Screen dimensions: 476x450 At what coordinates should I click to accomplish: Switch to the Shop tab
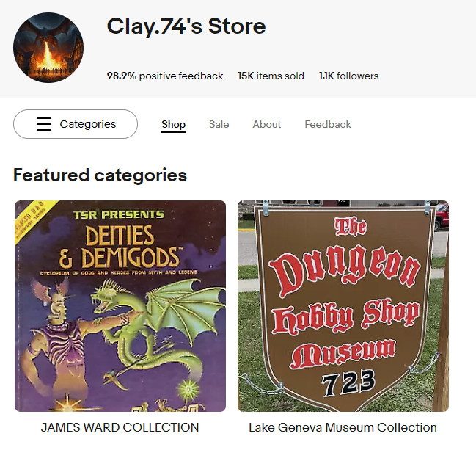(x=173, y=124)
